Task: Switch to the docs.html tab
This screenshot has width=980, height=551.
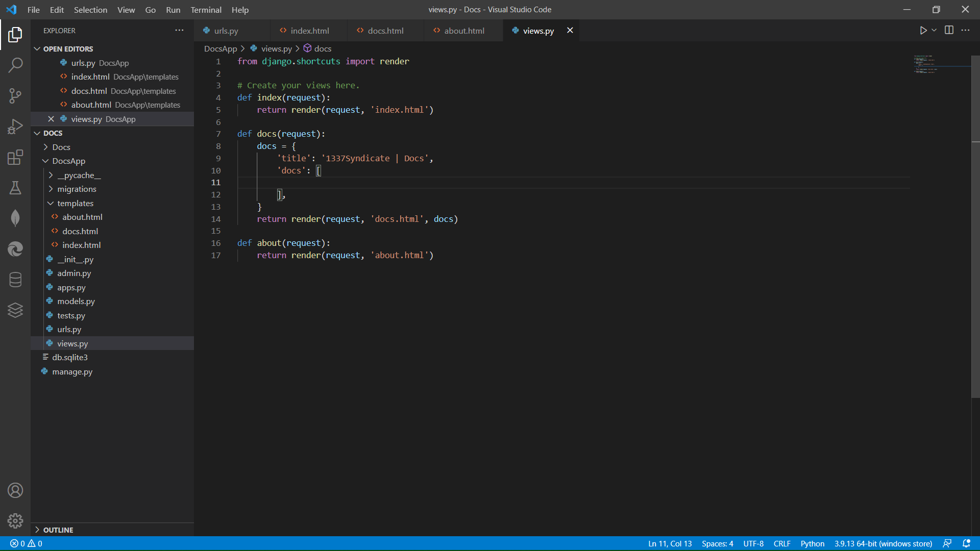Action: (x=385, y=31)
